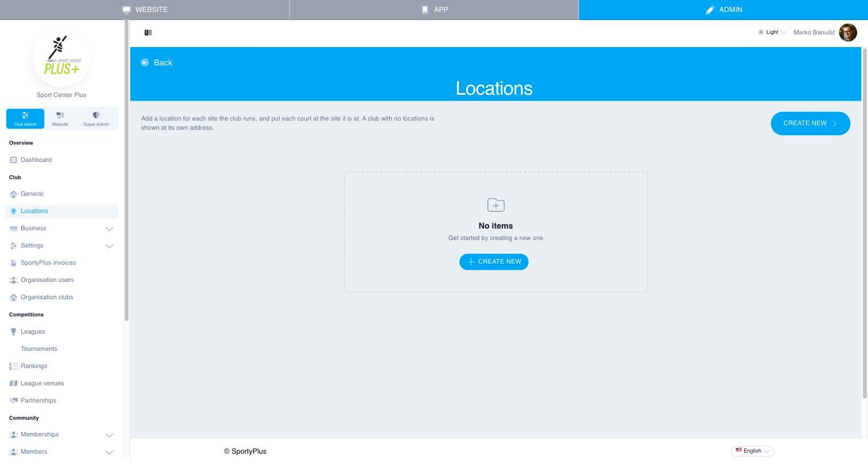Image resolution: width=868 pixels, height=464 pixels.
Task: Open the Light theme dropdown
Action: (772, 32)
